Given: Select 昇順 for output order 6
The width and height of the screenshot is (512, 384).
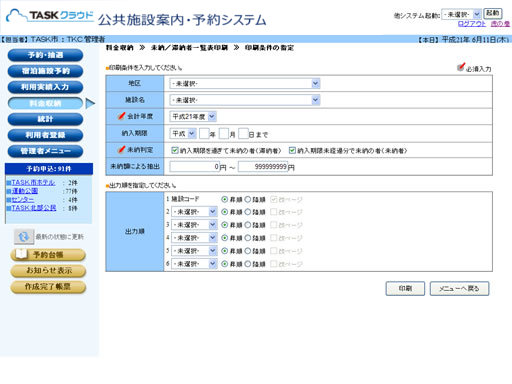Looking at the screenshot, I should click(225, 264).
